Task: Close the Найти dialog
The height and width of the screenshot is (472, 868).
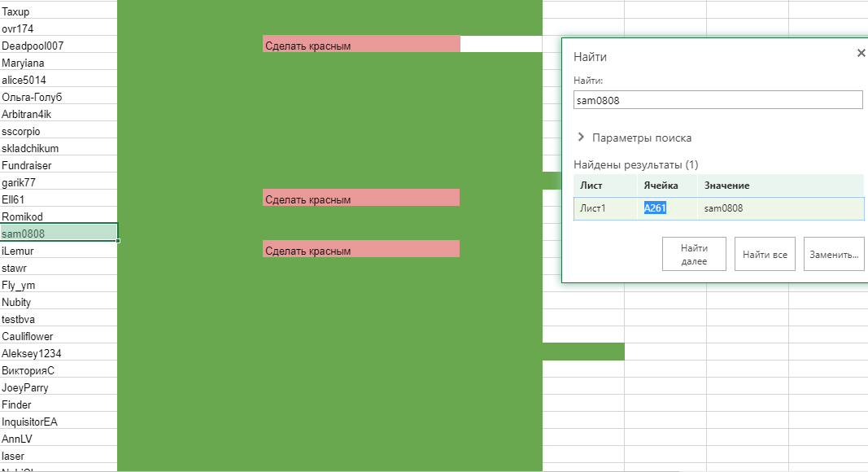Action: [x=861, y=53]
